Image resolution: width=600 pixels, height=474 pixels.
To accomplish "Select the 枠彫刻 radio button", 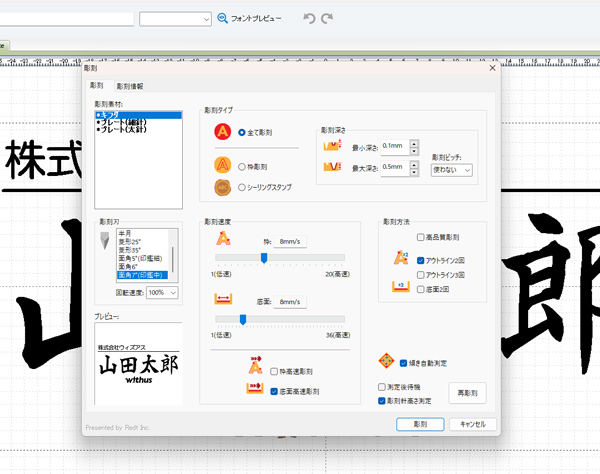I will tap(241, 167).
